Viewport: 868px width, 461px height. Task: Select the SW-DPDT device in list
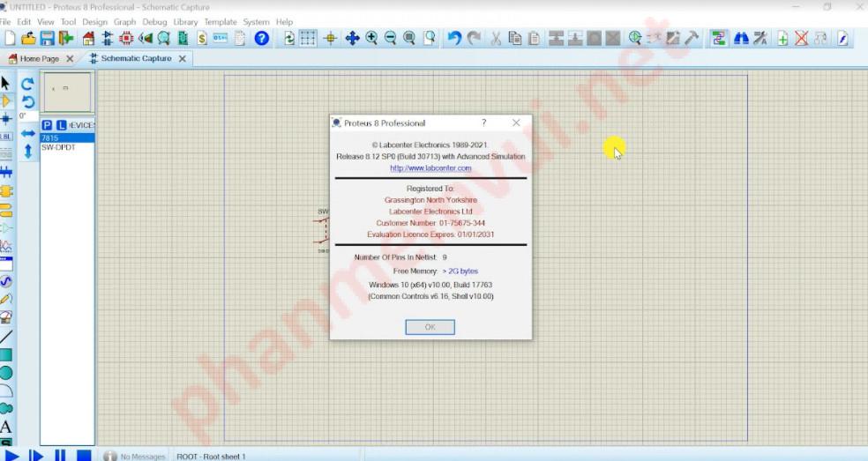[59, 148]
